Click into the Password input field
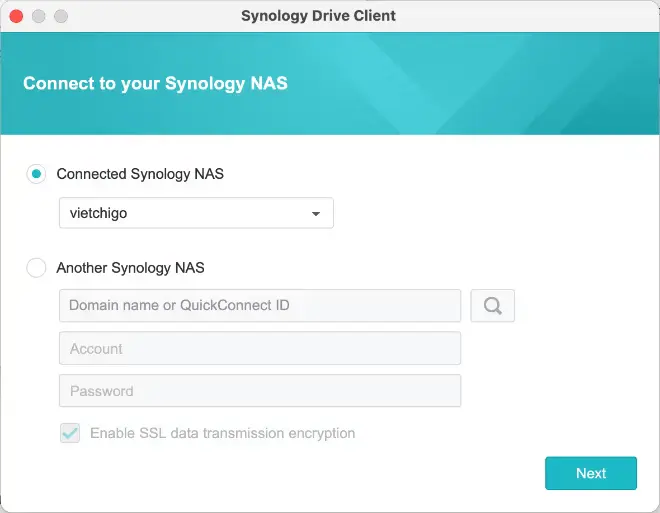Screen dimensions: 660x513 260,390
